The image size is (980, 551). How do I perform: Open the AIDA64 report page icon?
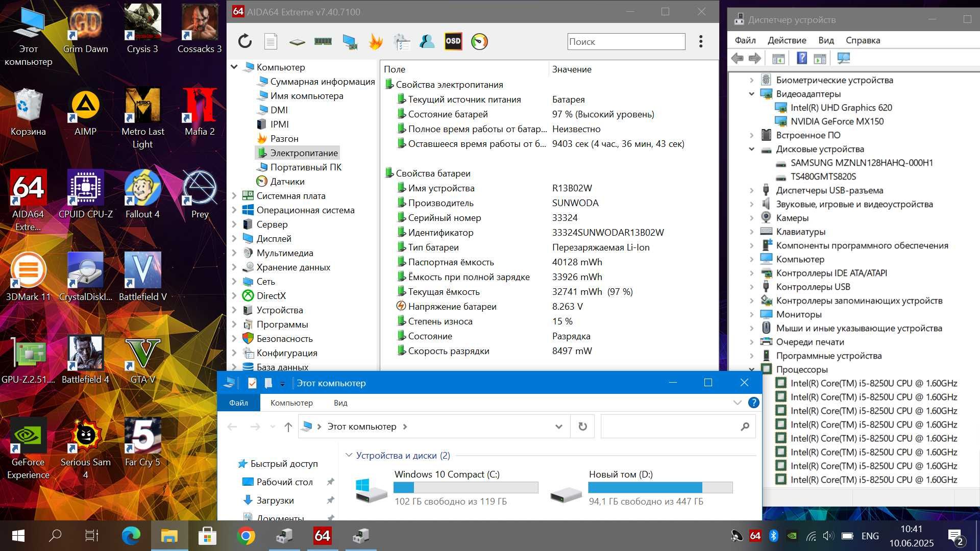click(x=271, y=41)
